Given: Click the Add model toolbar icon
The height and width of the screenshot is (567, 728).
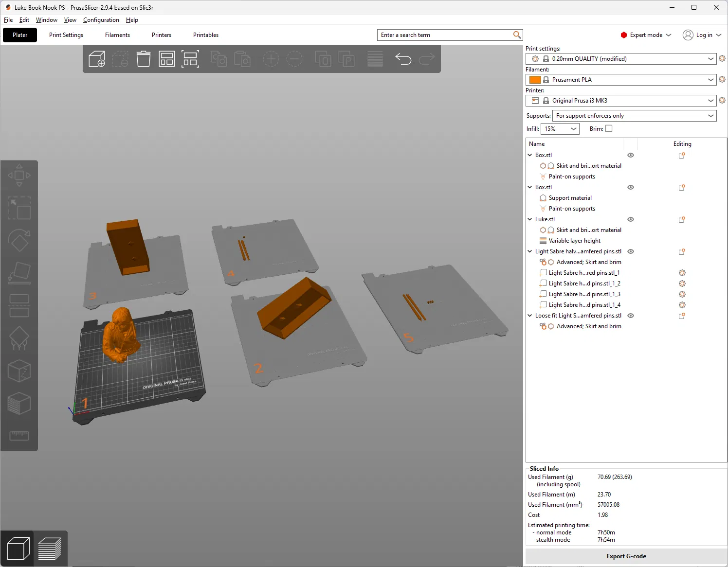Looking at the screenshot, I should pos(97,59).
